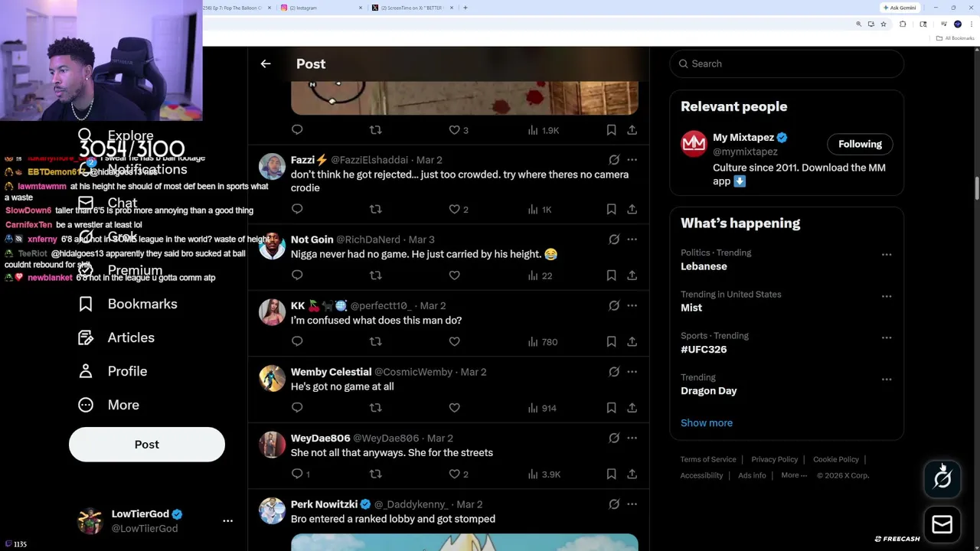Image resolution: width=980 pixels, height=551 pixels.
Task: Open LowTierGod account menu dots
Action: [227, 520]
